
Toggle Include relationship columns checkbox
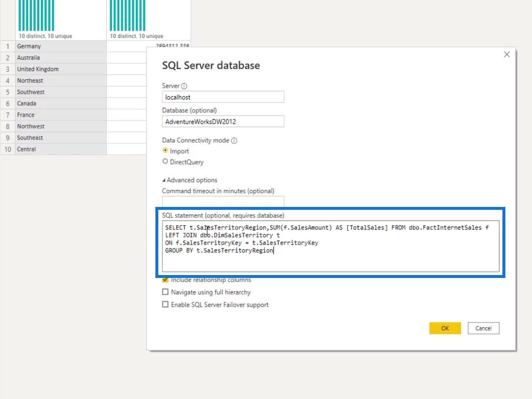tap(165, 280)
